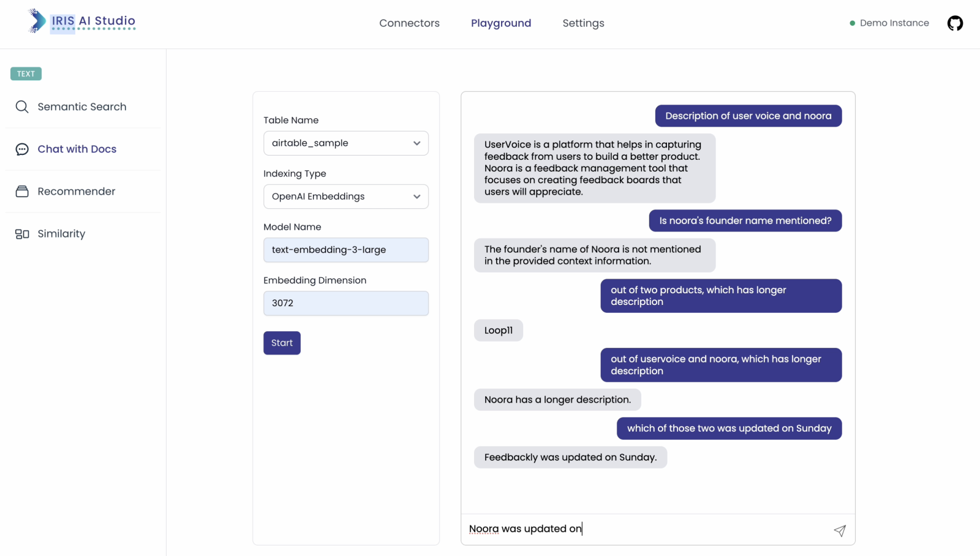Select the Playground tab
Image resolution: width=980 pixels, height=556 pixels.
[500, 23]
